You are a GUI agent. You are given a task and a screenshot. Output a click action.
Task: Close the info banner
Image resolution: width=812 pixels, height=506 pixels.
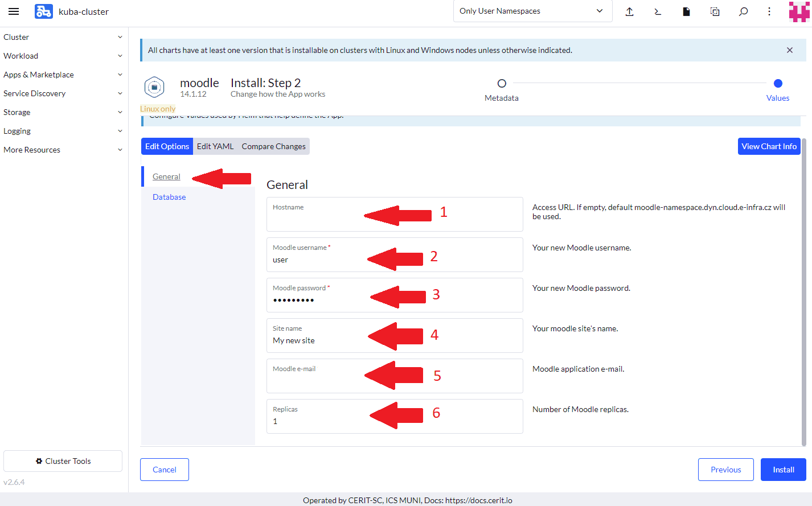pos(789,50)
